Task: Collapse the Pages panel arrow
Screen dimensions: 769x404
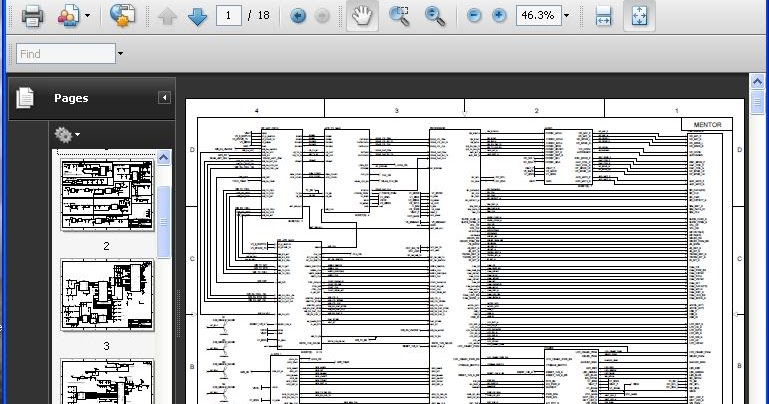Action: click(x=164, y=98)
